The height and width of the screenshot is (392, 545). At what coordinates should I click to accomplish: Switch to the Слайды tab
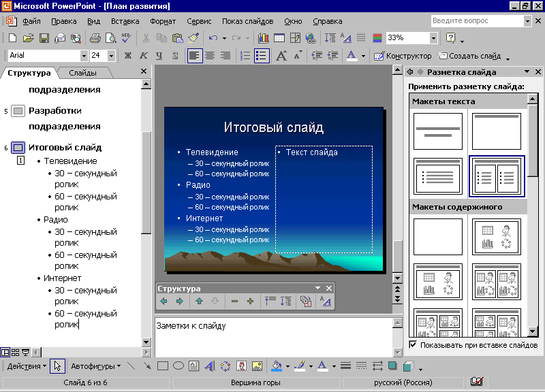point(82,73)
